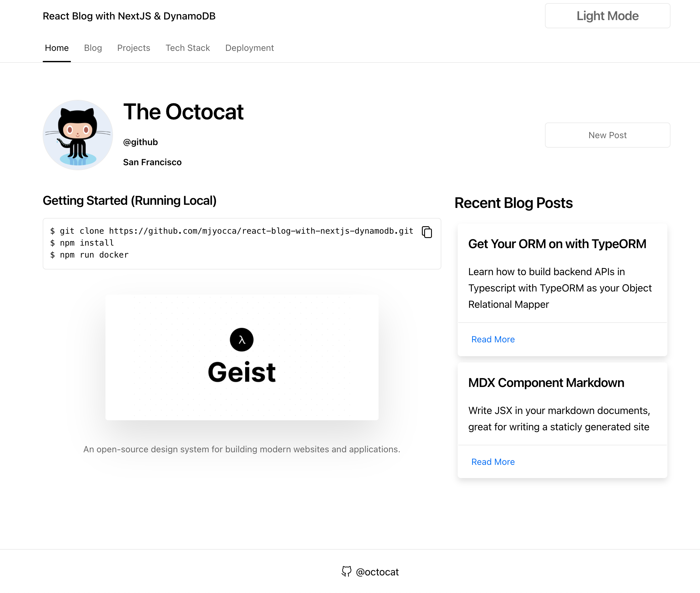Click Read More on MDX Component Markdown

click(x=493, y=461)
